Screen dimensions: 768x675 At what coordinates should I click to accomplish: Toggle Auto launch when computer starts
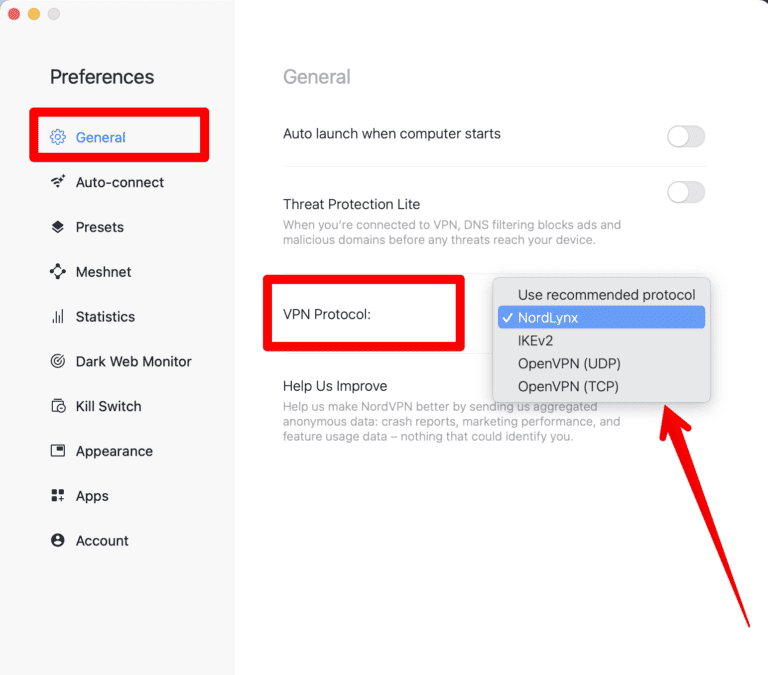point(686,136)
